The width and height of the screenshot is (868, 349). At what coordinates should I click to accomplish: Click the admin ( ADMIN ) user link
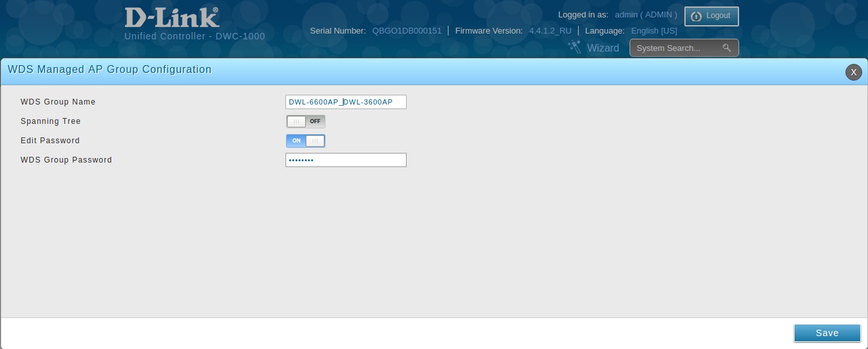pyautogui.click(x=646, y=15)
